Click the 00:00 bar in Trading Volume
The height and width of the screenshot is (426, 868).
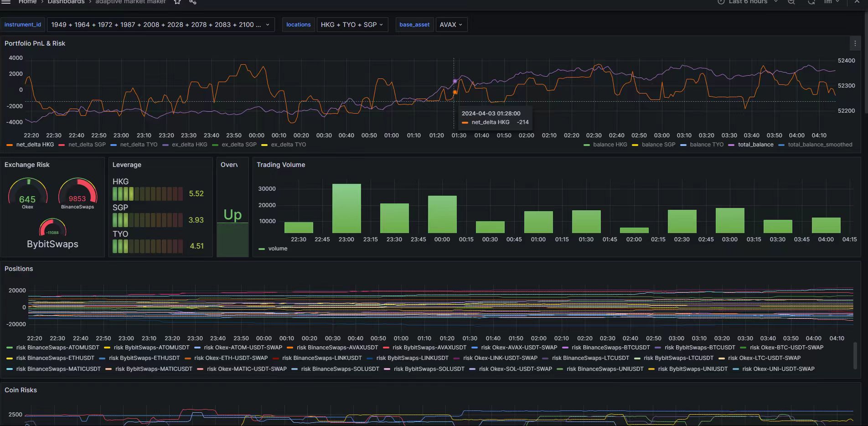pyautogui.click(x=442, y=214)
